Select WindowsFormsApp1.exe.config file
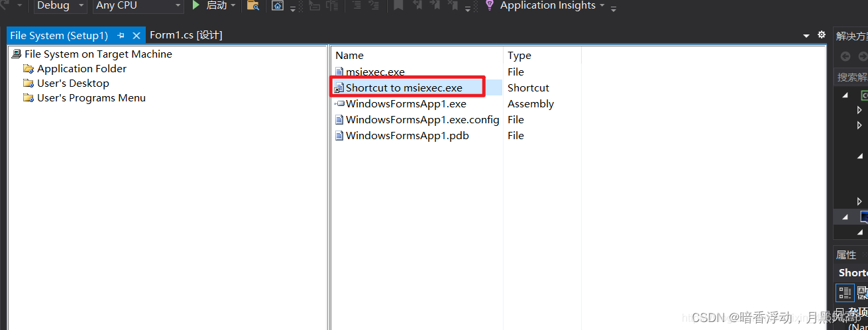Viewport: 868px width, 330px height. pos(423,120)
